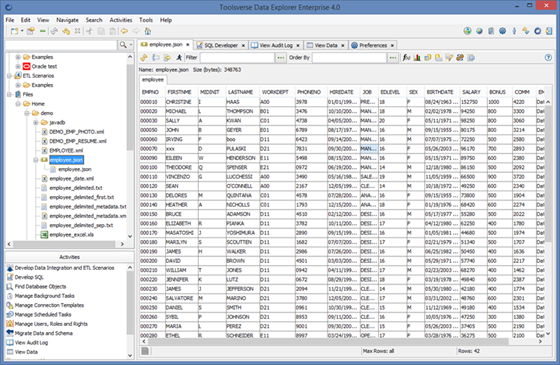Open the File menu
The width and height of the screenshot is (560, 365).
coord(10,20)
